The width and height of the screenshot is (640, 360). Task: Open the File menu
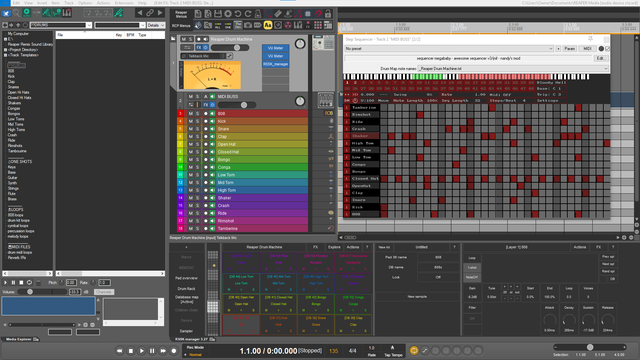click(5, 3)
